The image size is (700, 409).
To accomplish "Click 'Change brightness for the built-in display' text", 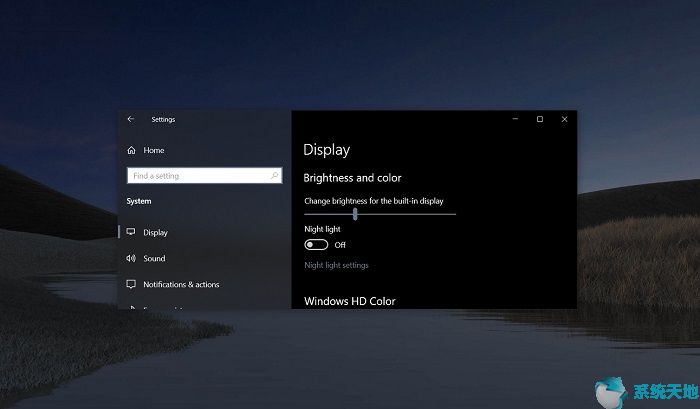I will click(374, 201).
